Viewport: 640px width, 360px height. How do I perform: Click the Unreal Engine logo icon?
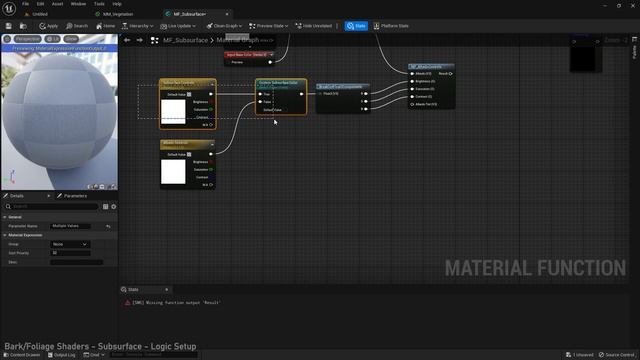9,8
